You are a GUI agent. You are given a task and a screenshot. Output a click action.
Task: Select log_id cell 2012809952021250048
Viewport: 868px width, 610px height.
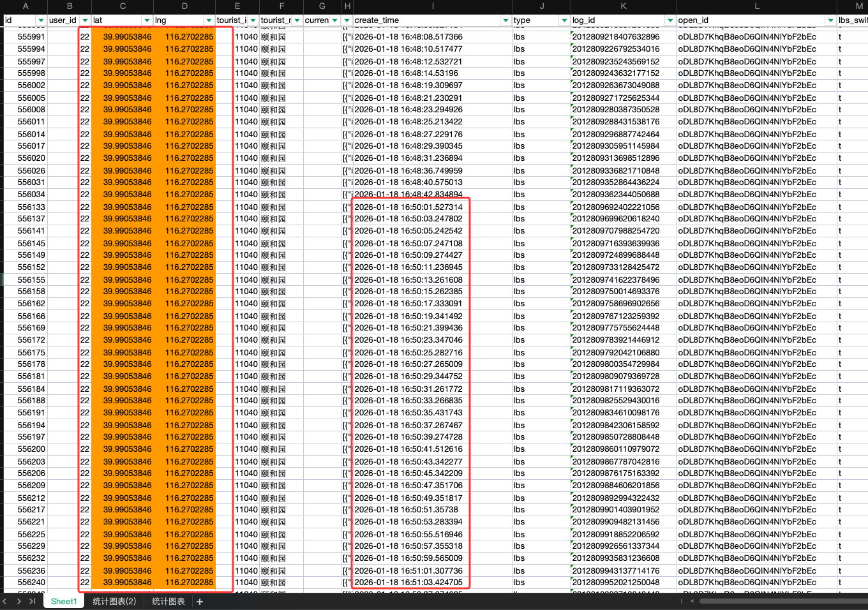pos(624,583)
